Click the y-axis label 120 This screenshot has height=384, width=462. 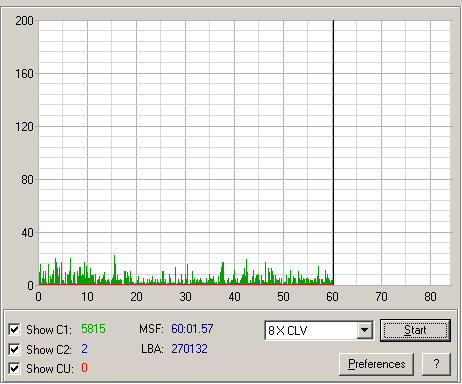tap(24, 127)
